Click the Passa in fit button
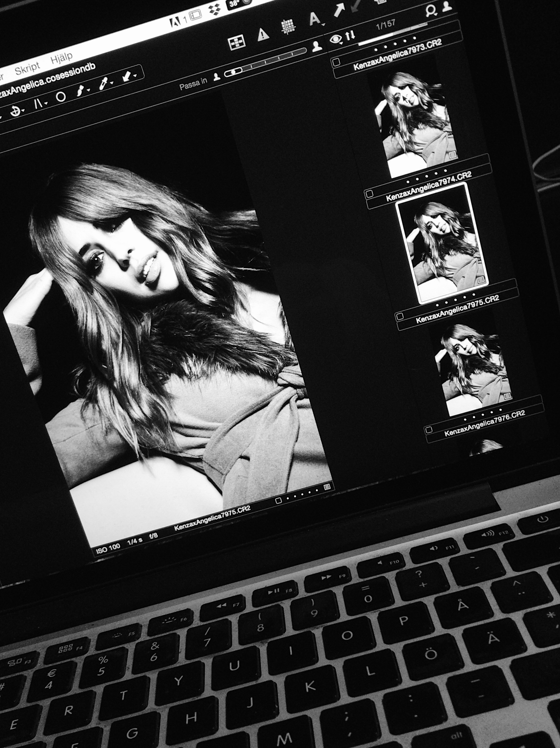The width and height of the screenshot is (560, 748). click(x=194, y=84)
